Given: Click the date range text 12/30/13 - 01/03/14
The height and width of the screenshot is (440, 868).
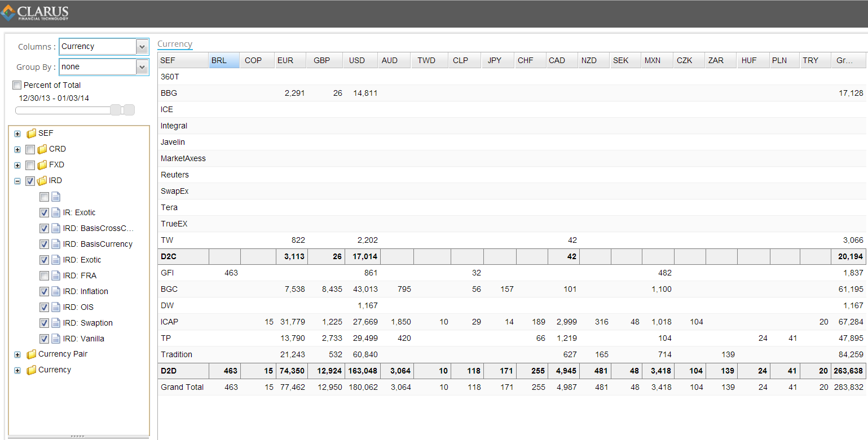Looking at the screenshot, I should point(54,98).
